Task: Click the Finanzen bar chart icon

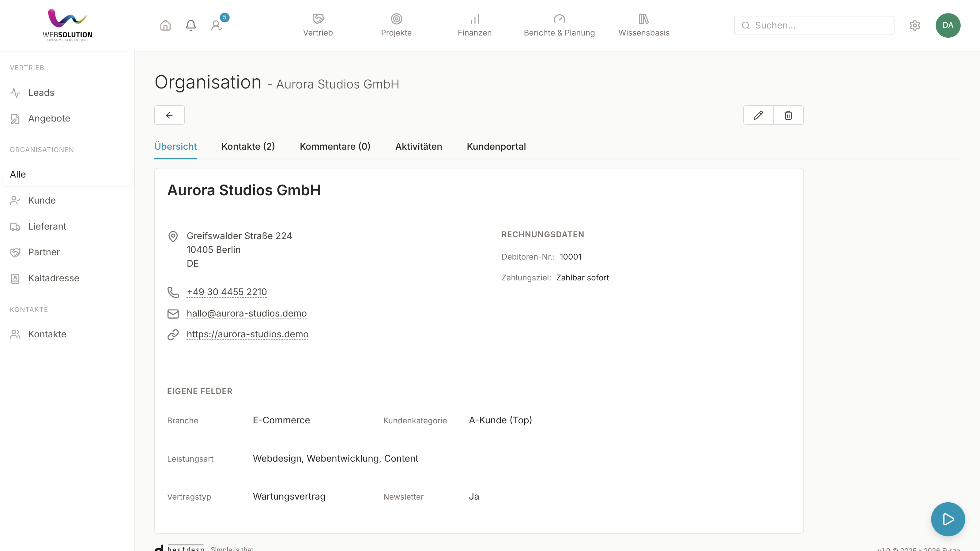Action: tap(474, 19)
